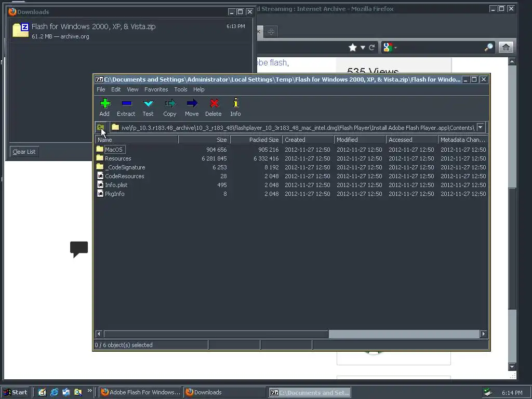Sort by the Name column header
This screenshot has height=399, width=532.
(137, 140)
